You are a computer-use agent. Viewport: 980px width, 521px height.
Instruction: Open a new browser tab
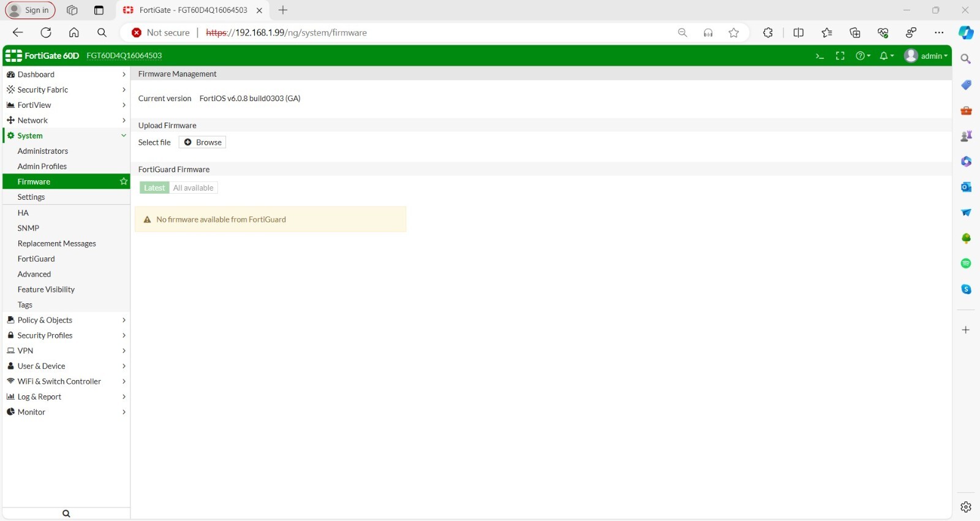[283, 10]
